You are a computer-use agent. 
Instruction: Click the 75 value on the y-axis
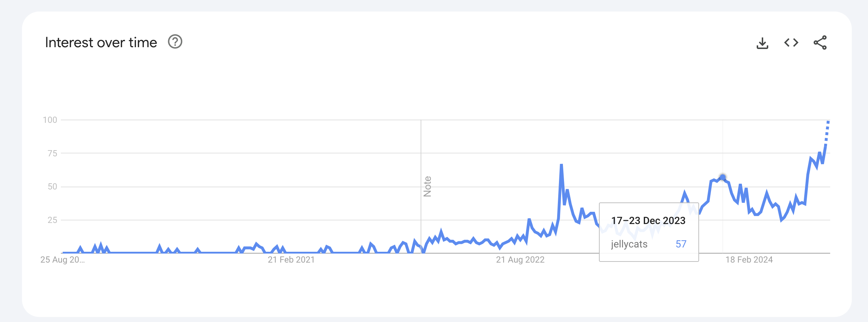pyautogui.click(x=53, y=153)
